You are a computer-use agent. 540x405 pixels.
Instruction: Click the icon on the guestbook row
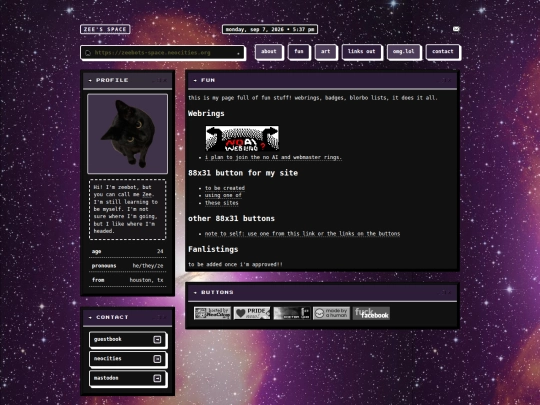click(x=157, y=340)
